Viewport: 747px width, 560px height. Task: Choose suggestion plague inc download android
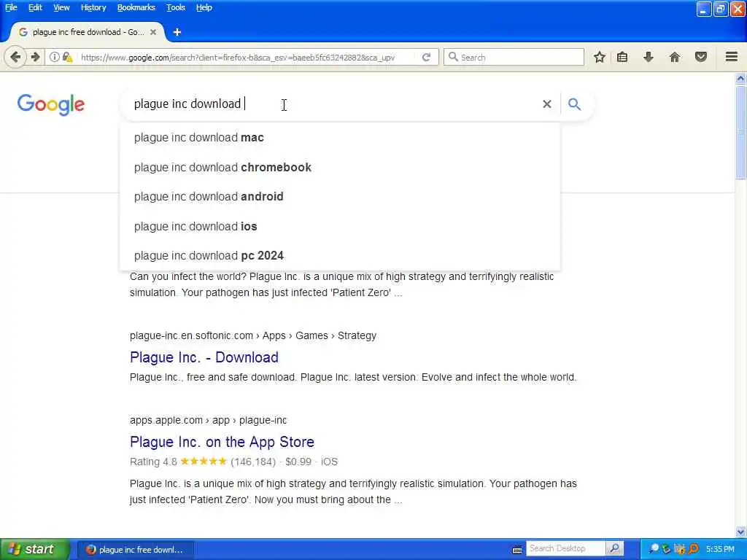tap(340, 197)
